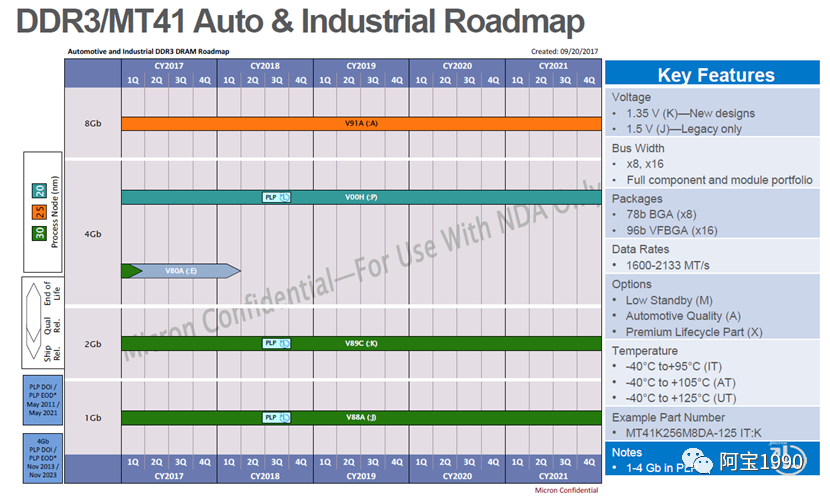Click the '96b VFBGA (x16)' bullet

[672, 231]
